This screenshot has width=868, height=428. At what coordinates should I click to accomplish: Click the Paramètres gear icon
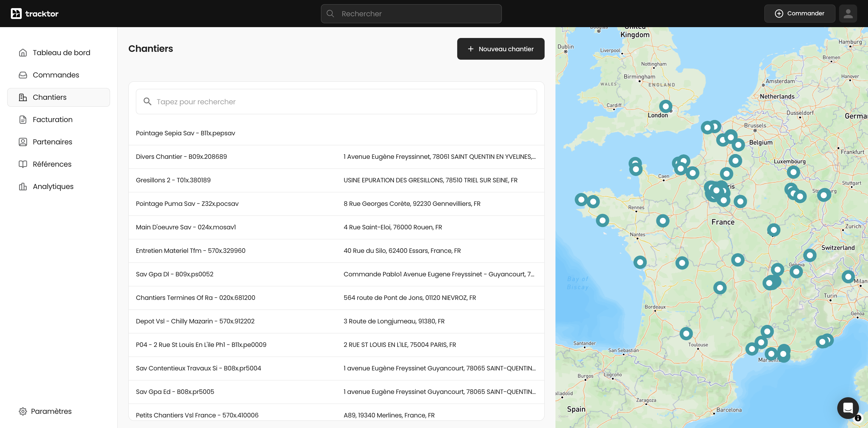point(23,411)
